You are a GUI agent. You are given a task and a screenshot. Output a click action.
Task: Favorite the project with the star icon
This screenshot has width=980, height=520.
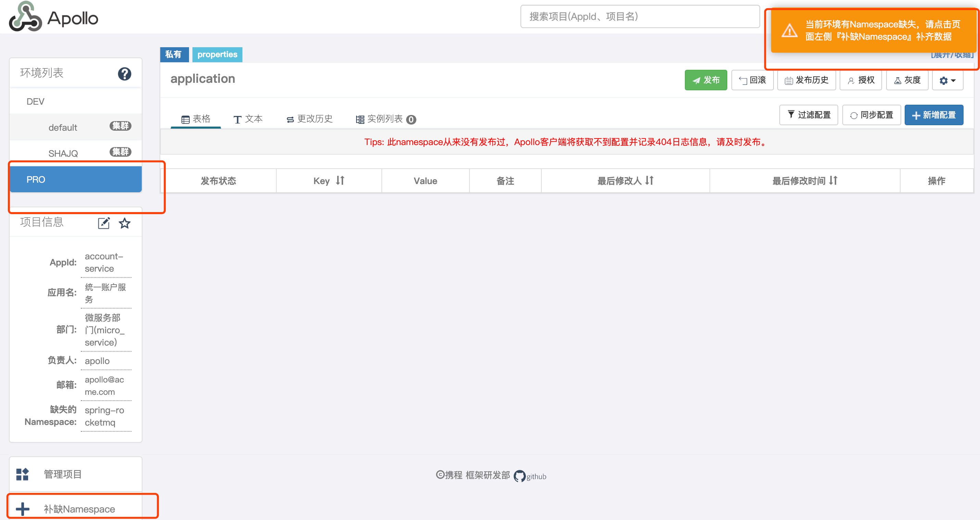[x=125, y=223]
